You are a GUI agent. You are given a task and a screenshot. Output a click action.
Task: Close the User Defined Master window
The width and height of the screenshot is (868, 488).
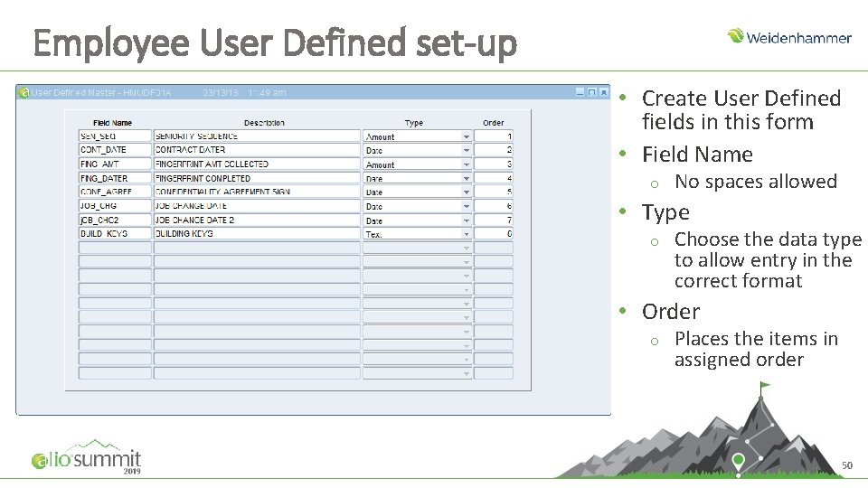(603, 92)
